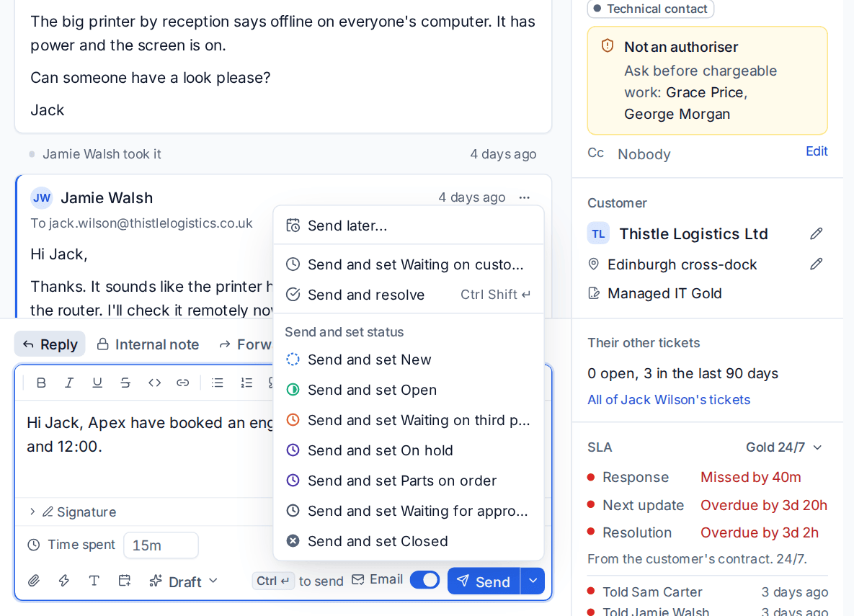This screenshot has width=854, height=616.
Task: Click the Time spent 15m field
Action: pyautogui.click(x=161, y=545)
